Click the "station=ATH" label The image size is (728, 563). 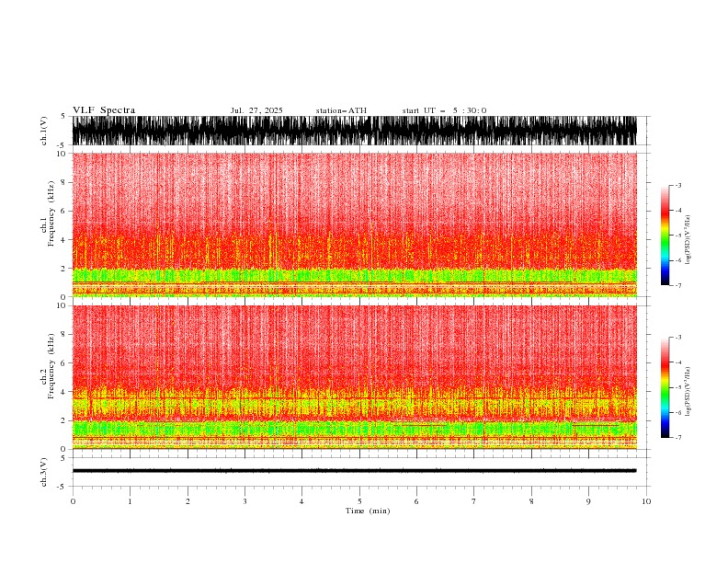point(341,110)
